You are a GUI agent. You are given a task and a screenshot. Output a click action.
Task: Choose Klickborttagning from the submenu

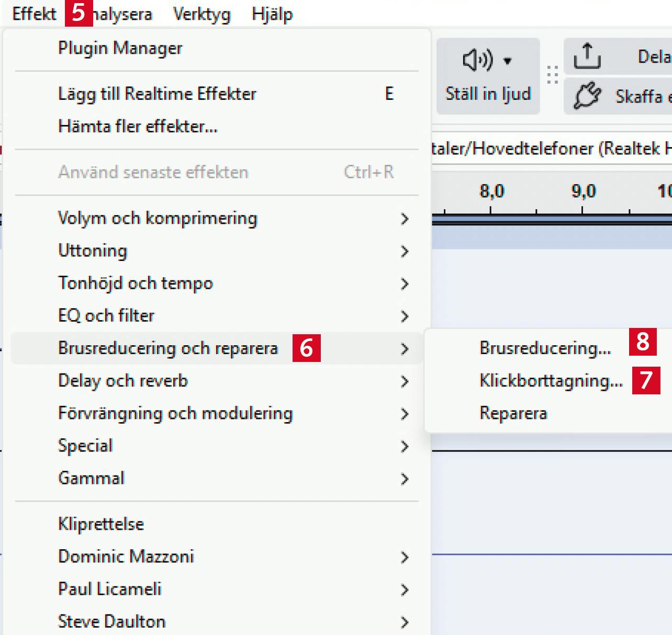click(x=551, y=380)
